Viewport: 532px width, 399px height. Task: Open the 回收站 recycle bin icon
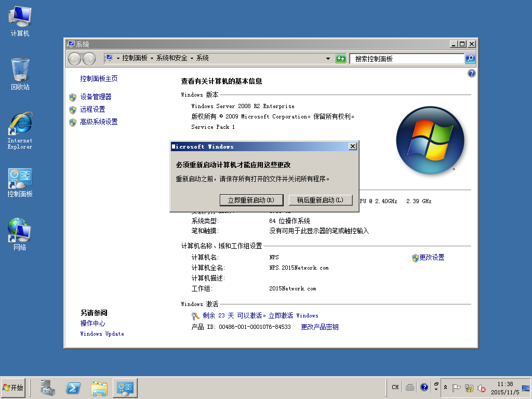point(20,74)
